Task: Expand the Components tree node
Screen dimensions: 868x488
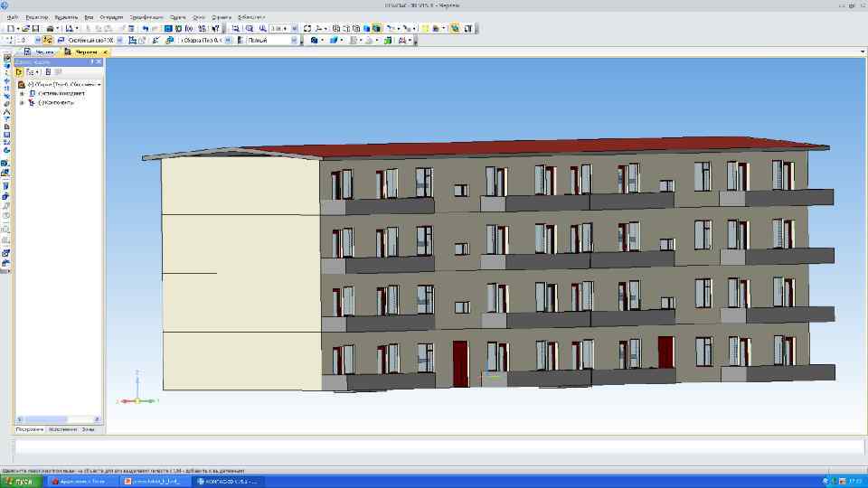Action: pyautogui.click(x=22, y=102)
